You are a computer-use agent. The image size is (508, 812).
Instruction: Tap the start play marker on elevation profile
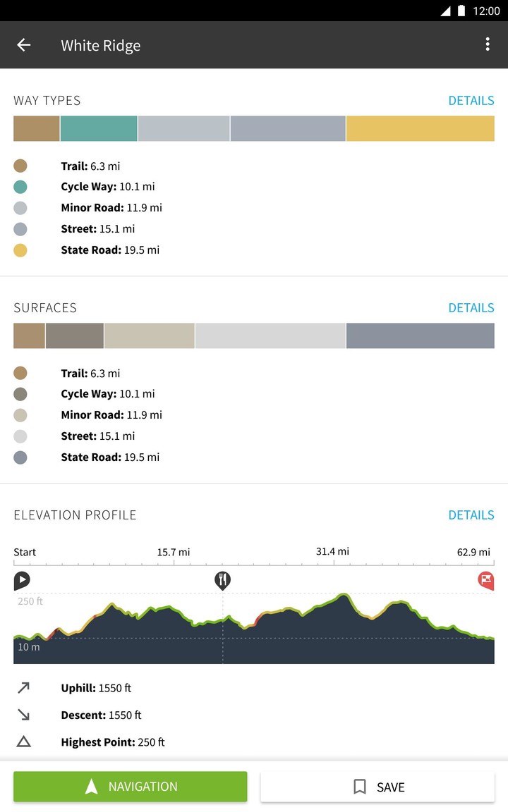[x=22, y=581]
